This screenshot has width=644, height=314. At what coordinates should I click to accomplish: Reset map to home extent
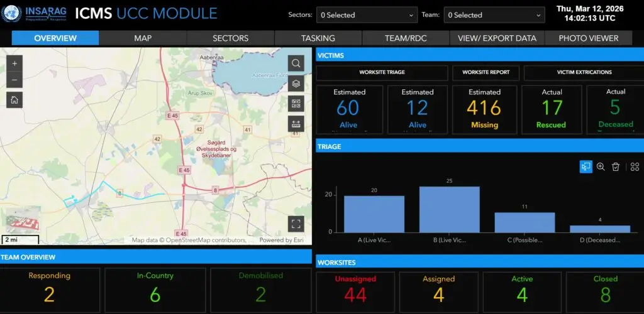pos(14,100)
